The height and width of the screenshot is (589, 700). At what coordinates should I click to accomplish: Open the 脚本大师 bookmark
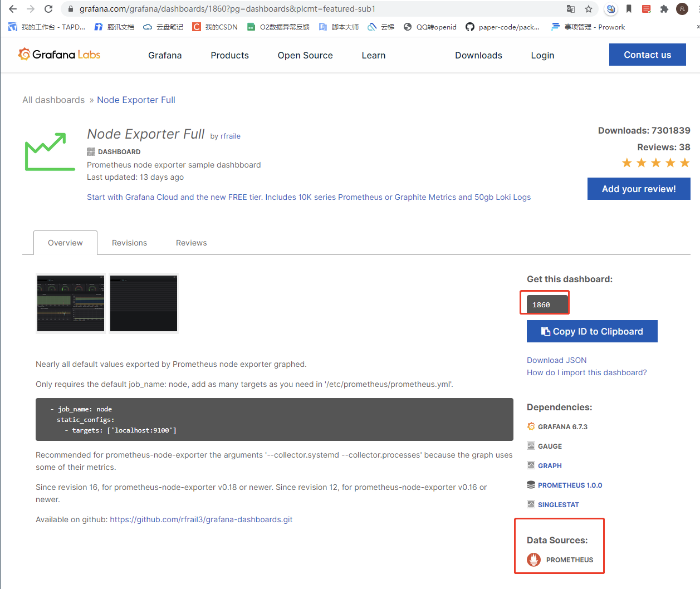point(339,27)
